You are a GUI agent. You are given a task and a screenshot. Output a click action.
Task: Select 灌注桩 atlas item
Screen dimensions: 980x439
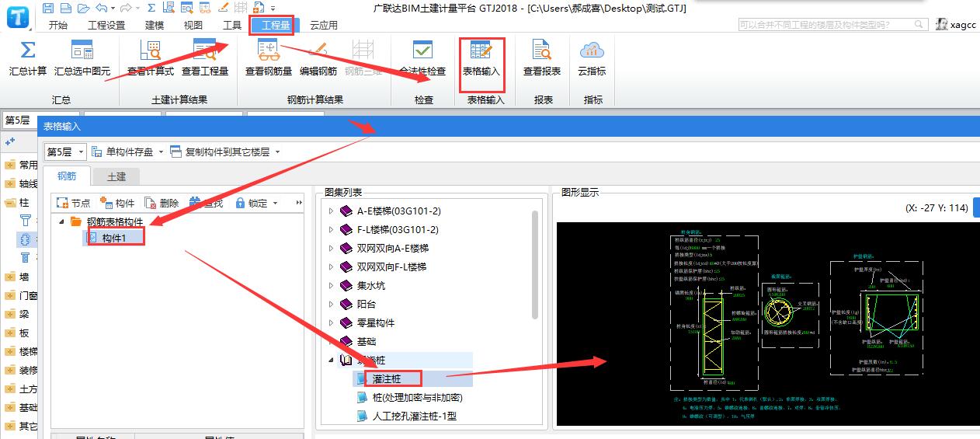point(387,378)
